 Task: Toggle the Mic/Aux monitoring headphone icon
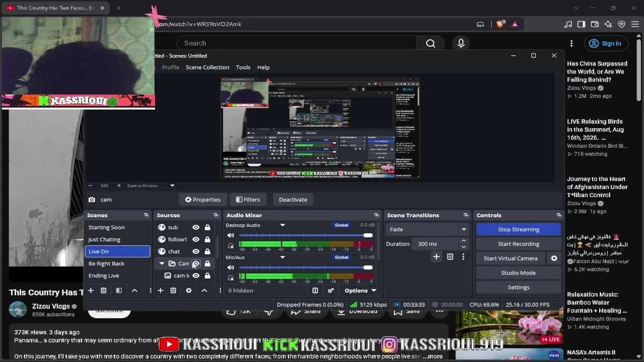(x=230, y=278)
